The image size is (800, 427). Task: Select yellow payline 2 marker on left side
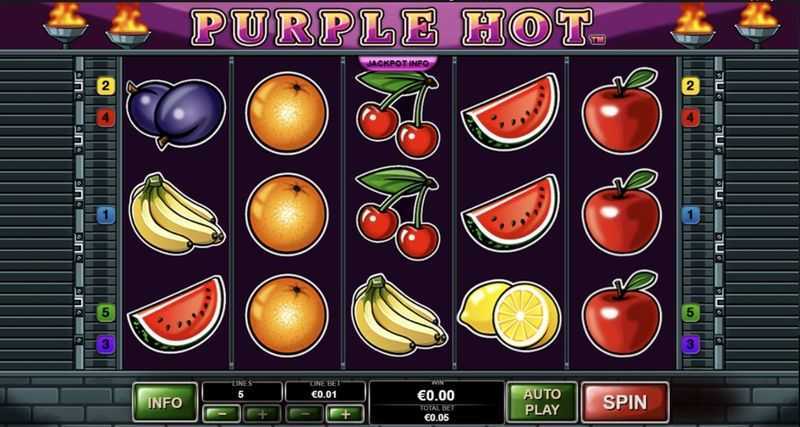tap(106, 86)
